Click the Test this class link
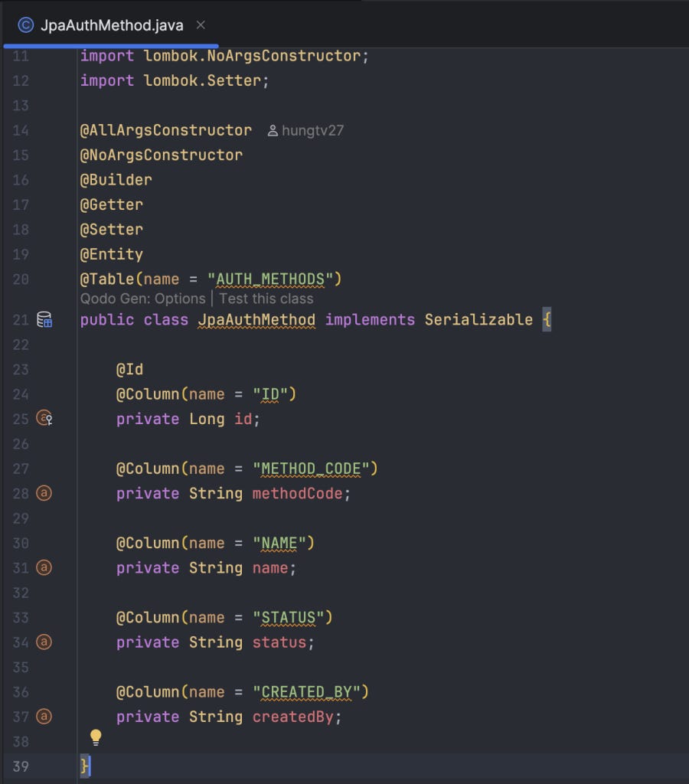The width and height of the screenshot is (689, 784). pos(266,299)
